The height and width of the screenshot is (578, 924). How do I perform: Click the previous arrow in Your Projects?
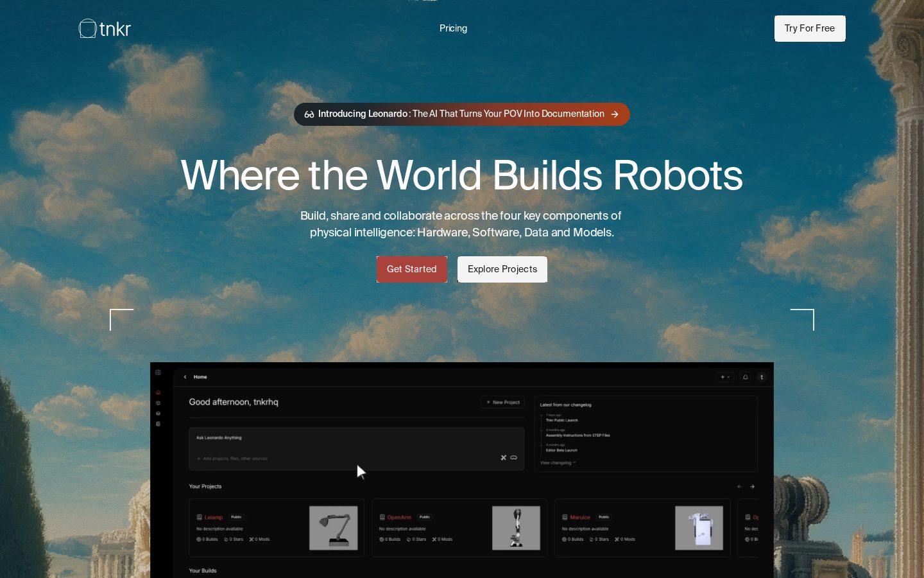pos(739,487)
